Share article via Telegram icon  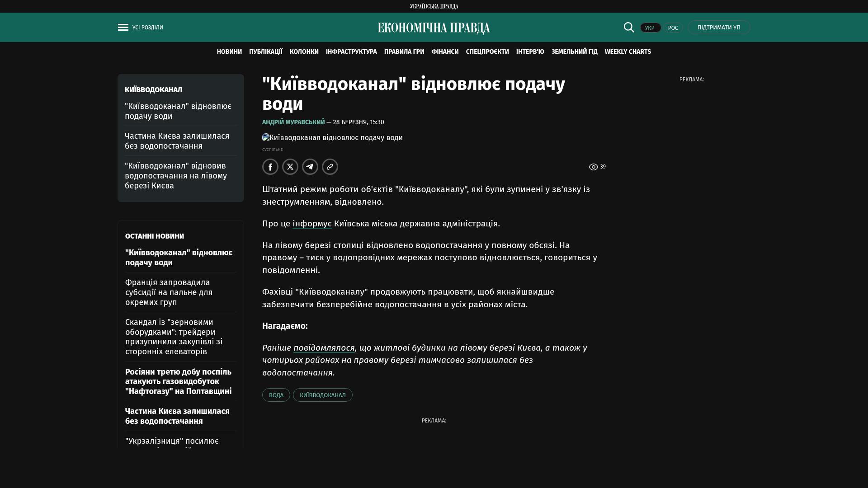tap(310, 167)
